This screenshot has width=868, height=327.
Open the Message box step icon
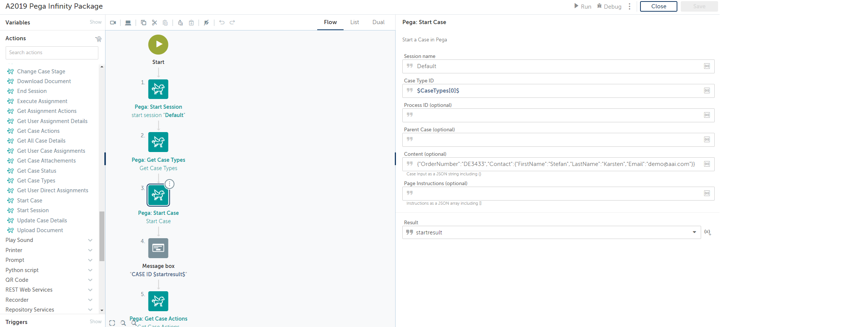pyautogui.click(x=158, y=248)
